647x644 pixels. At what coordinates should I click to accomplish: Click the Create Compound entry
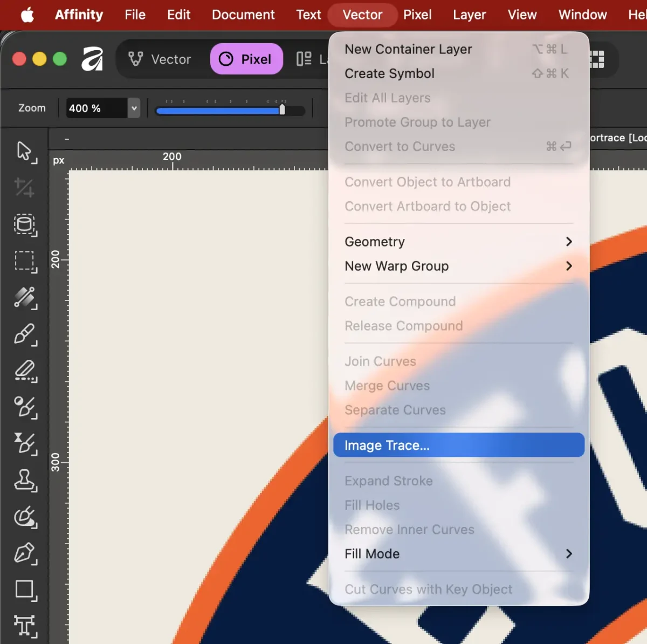click(x=458, y=302)
